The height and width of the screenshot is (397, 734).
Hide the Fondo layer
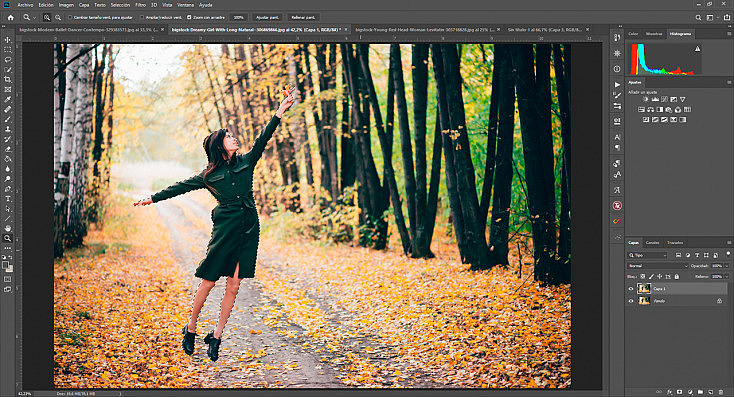click(x=631, y=301)
